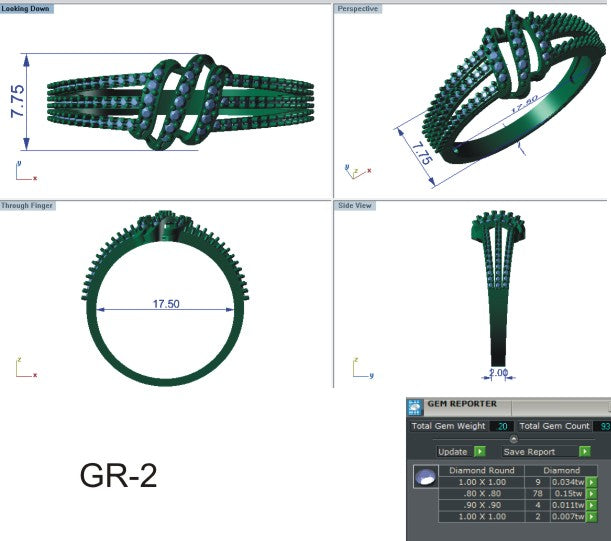Viewport: 611px width, 541px height.
Task: Click the Total Gem Count value field
Action: 602,426
